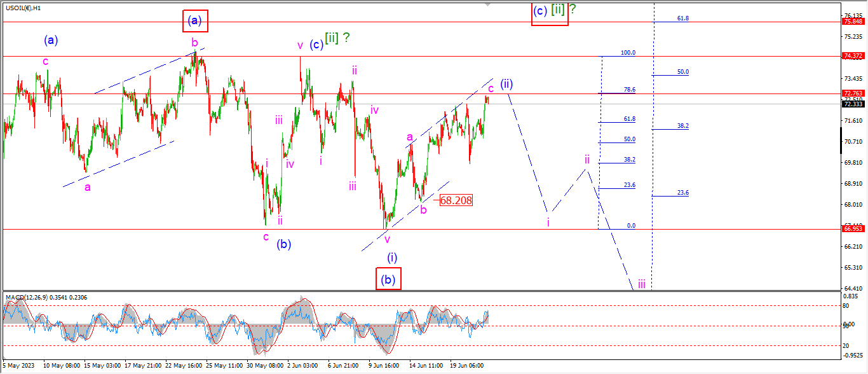Select the red-boxed (b) wave label
This screenshot has width=868, height=374.
tap(388, 279)
